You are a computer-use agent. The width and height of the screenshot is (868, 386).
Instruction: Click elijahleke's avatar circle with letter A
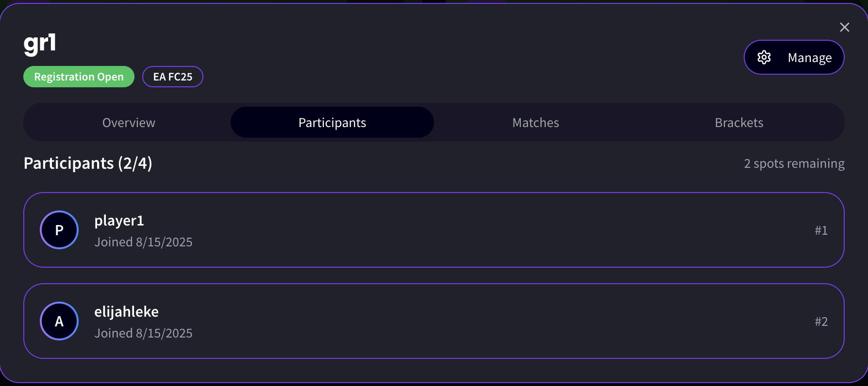coord(59,321)
